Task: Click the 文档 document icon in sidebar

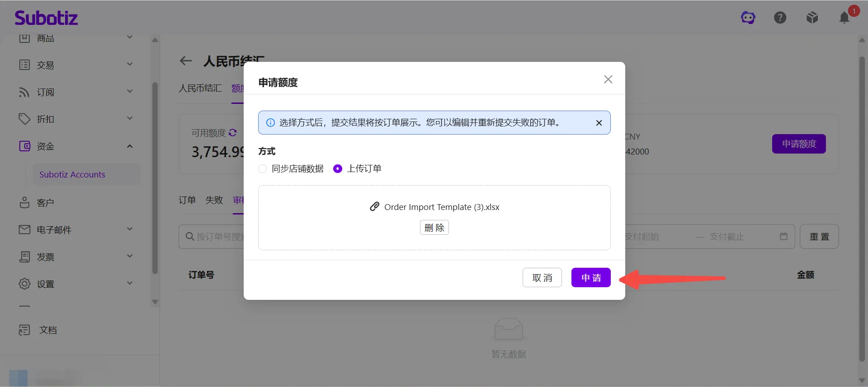Action: click(24, 330)
